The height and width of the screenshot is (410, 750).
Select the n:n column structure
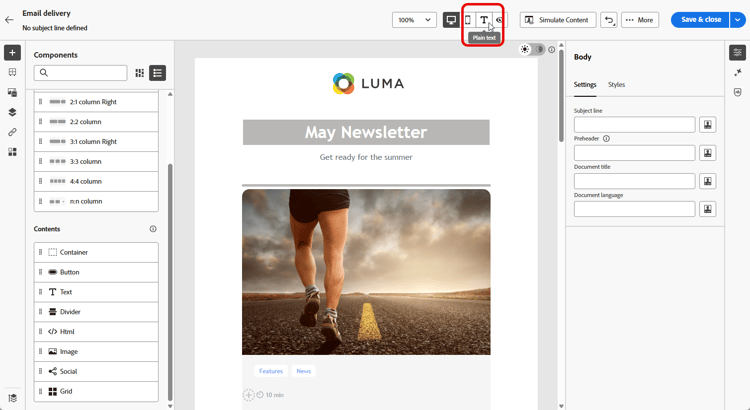(x=96, y=201)
